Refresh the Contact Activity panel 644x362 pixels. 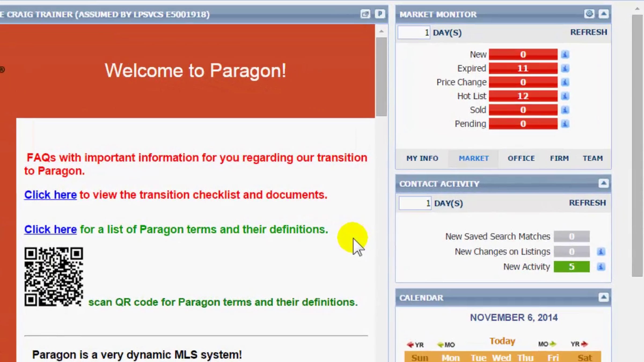click(588, 203)
